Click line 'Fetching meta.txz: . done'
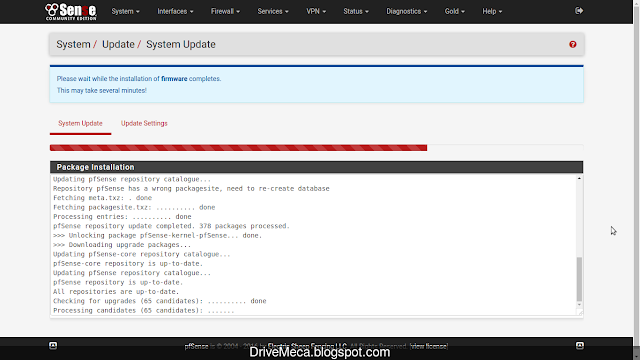This screenshot has width=640, height=360. tap(102, 198)
